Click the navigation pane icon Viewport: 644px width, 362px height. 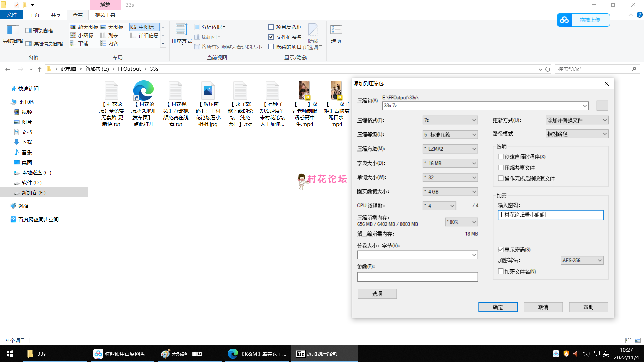[13, 30]
